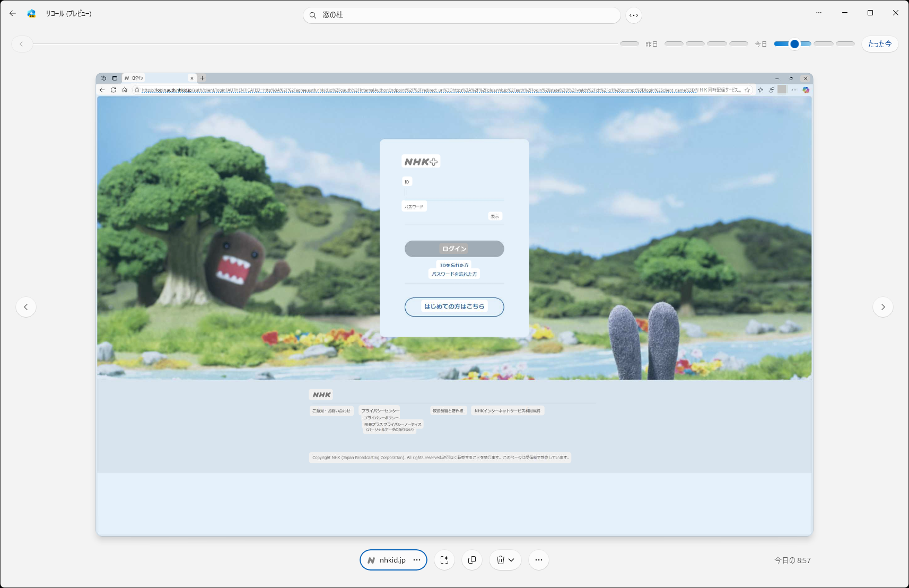
Task: Click the 今日の 8:57 timestamp text
Action: tap(792, 560)
